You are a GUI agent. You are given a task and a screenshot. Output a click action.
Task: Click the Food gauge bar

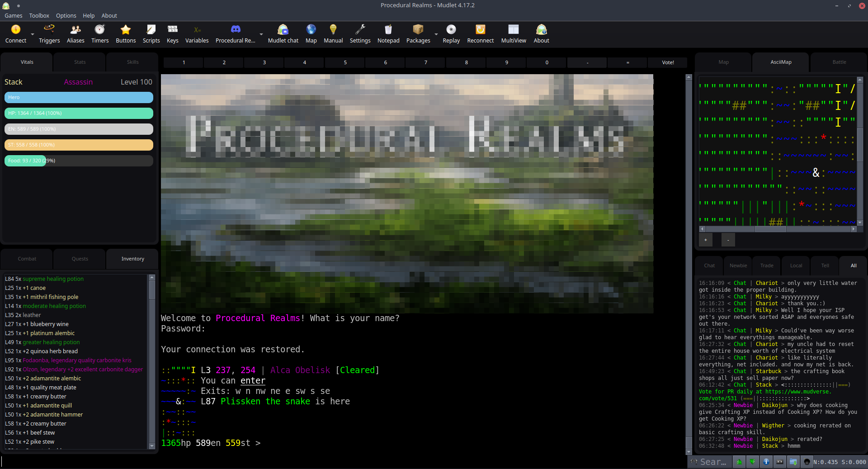coord(79,161)
